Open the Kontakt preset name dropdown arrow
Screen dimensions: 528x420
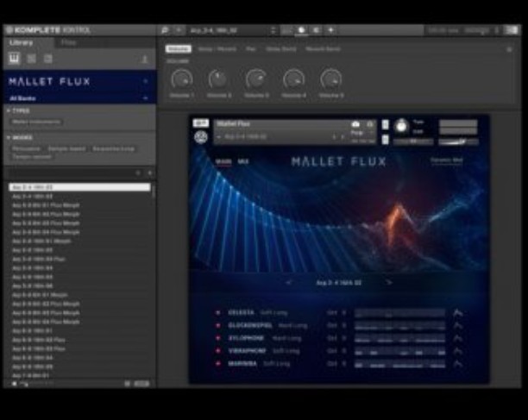218,137
